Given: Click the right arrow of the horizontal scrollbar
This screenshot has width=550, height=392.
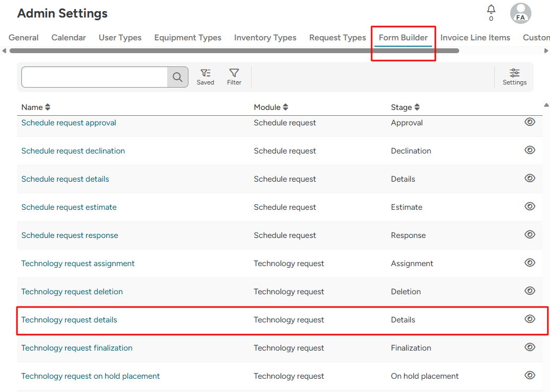Looking at the screenshot, I should coord(546,50).
